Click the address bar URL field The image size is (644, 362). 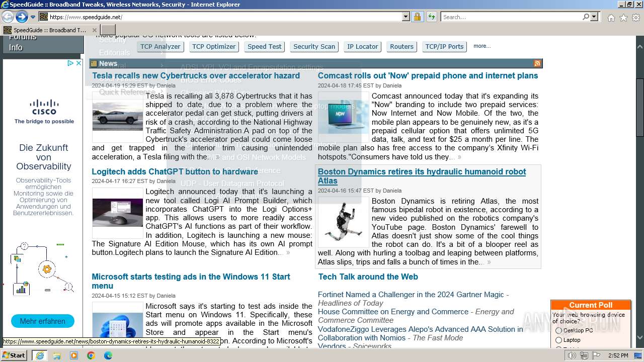coord(224,17)
